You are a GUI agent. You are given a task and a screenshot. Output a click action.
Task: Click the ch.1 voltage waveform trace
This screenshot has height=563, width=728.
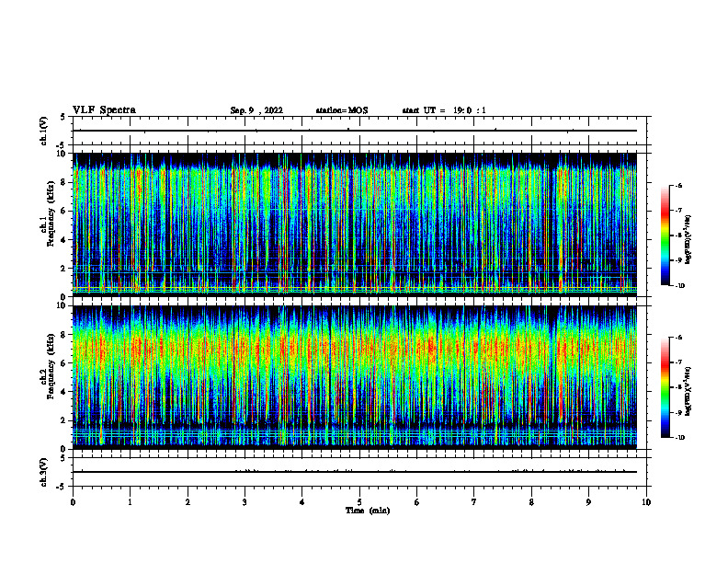coord(355,131)
